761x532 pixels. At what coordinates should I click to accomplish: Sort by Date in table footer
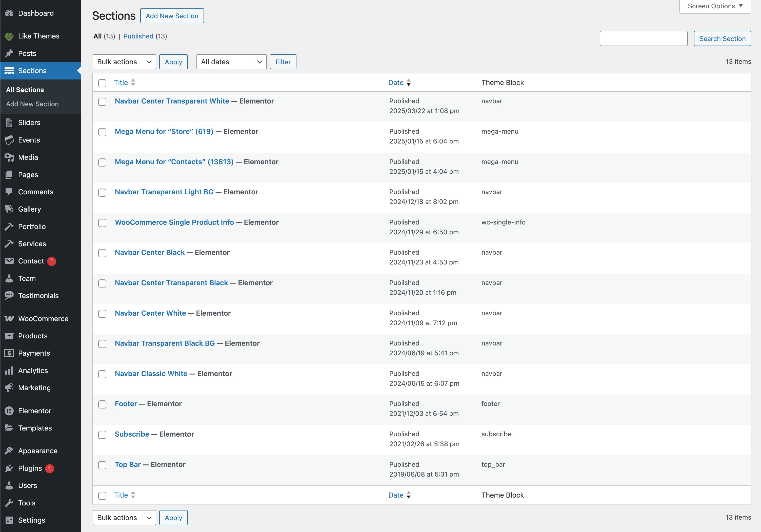point(399,495)
